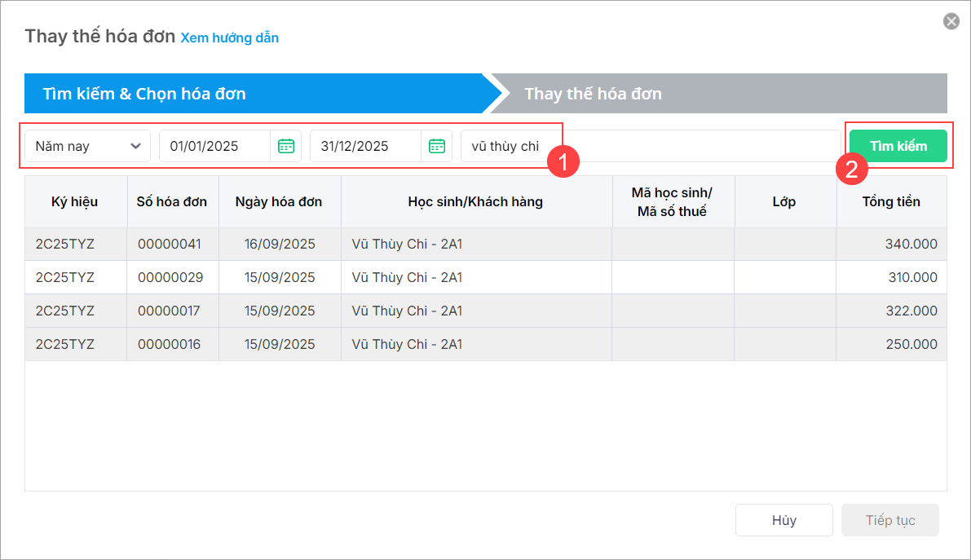The height and width of the screenshot is (560, 971).
Task: Click the Hủy button
Action: [783, 520]
